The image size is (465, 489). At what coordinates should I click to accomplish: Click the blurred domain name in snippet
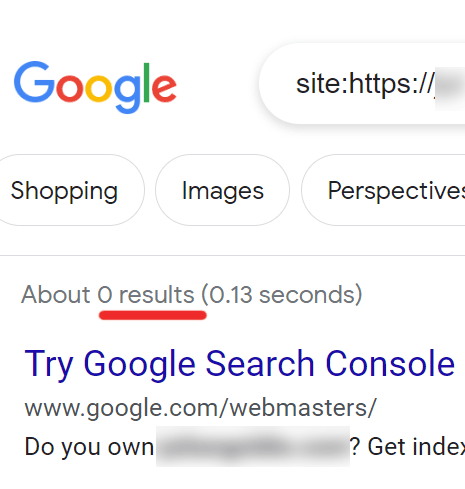click(x=253, y=446)
